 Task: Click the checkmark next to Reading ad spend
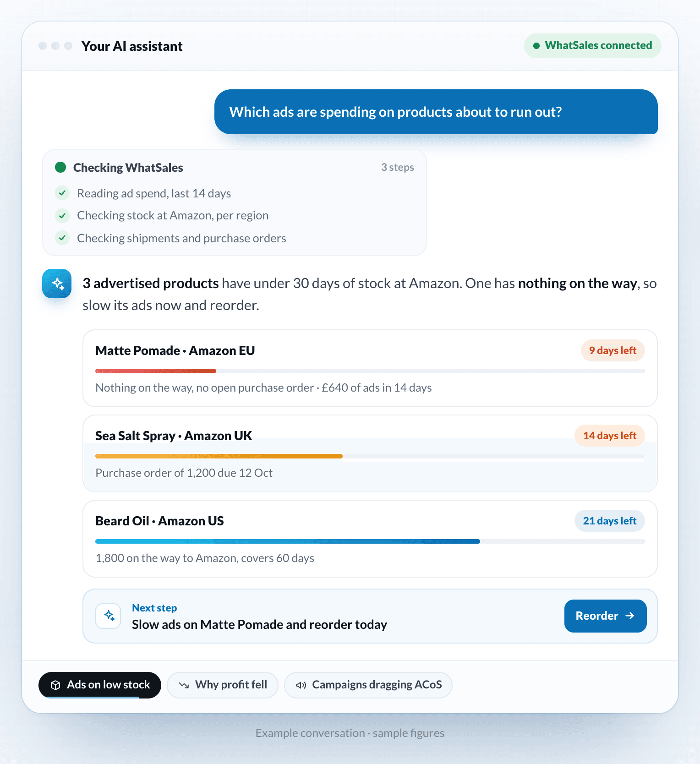click(x=62, y=193)
